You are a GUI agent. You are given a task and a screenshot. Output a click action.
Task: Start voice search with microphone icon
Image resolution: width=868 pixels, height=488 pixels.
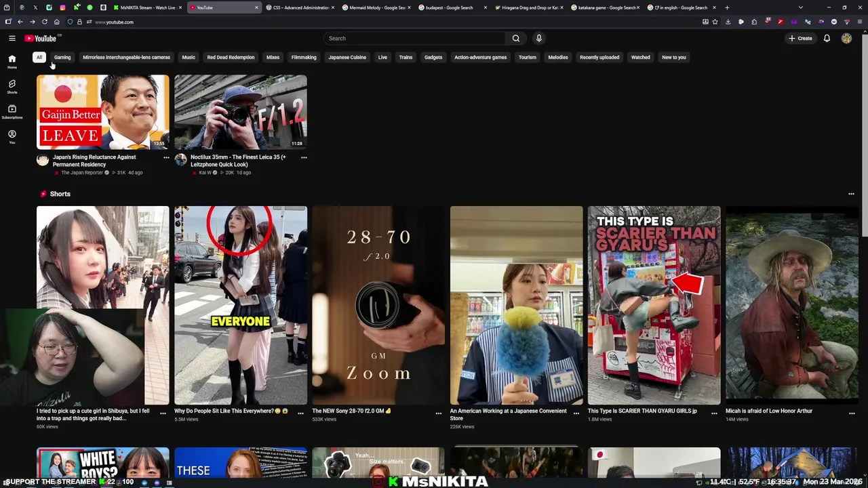pyautogui.click(x=539, y=39)
